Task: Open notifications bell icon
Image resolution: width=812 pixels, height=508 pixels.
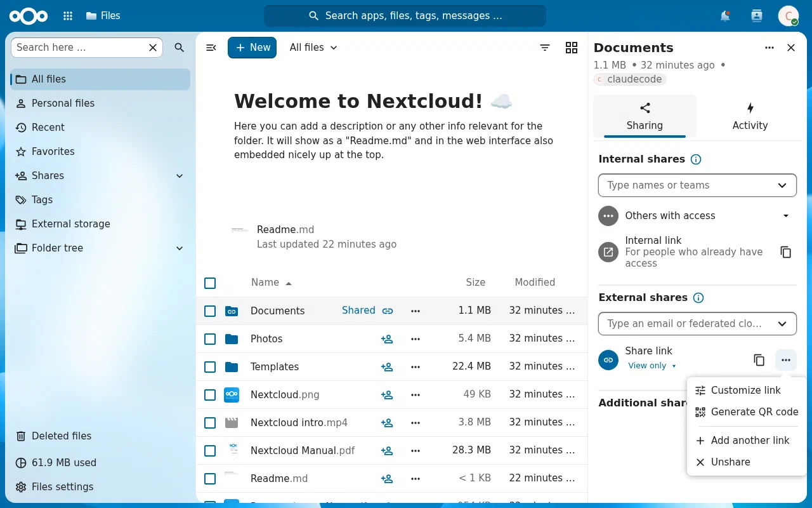Action: pos(725,16)
